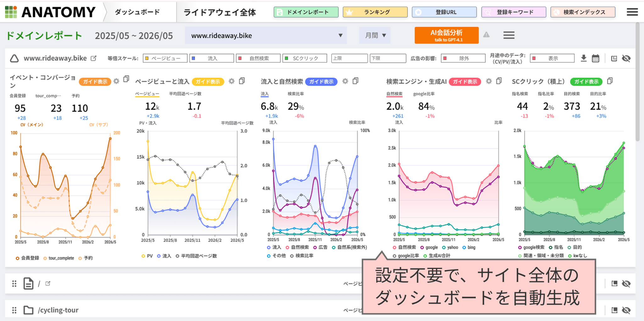Screen dimensions: 644x321
Task: Click the drag handle of /cycling-tour row
Action: coord(14,310)
